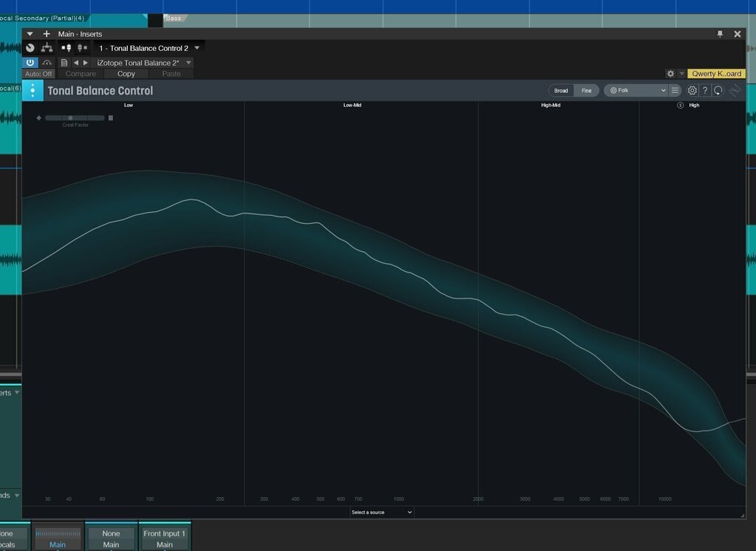The width and height of the screenshot is (756, 551).
Task: Click the Main output under Front Input 1
Action: tap(165, 545)
